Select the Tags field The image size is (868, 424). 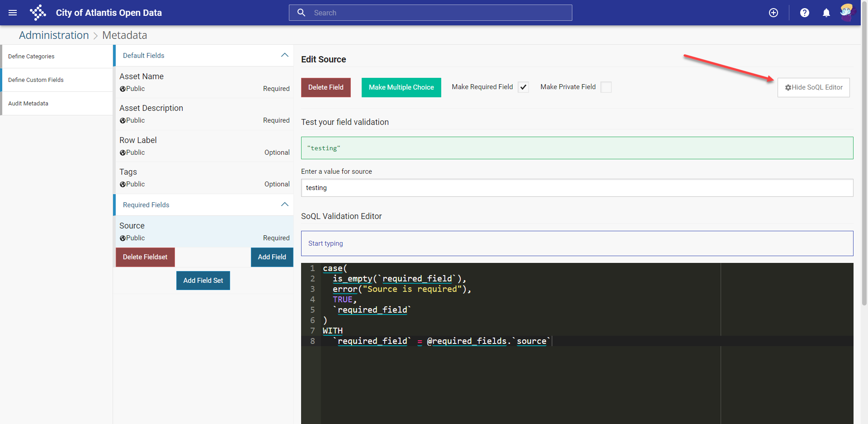tap(204, 178)
